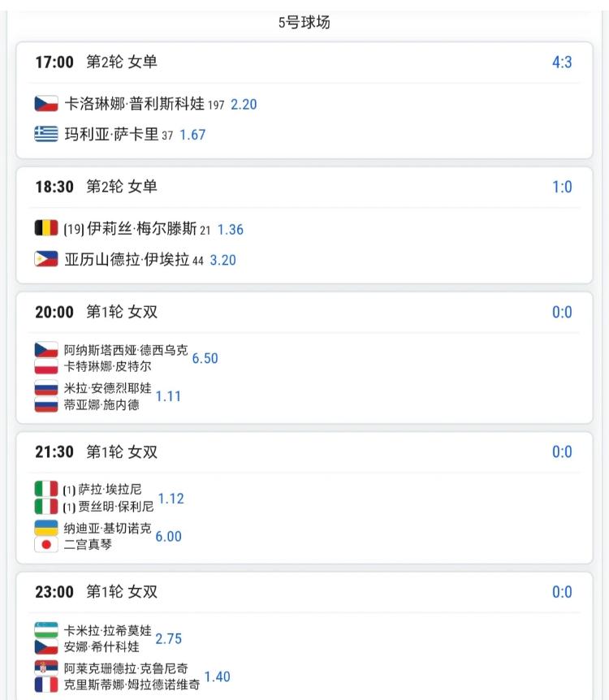609x700 pixels.
Task: Open the 1:0 score of the 18:30 match
Action: [x=562, y=187]
